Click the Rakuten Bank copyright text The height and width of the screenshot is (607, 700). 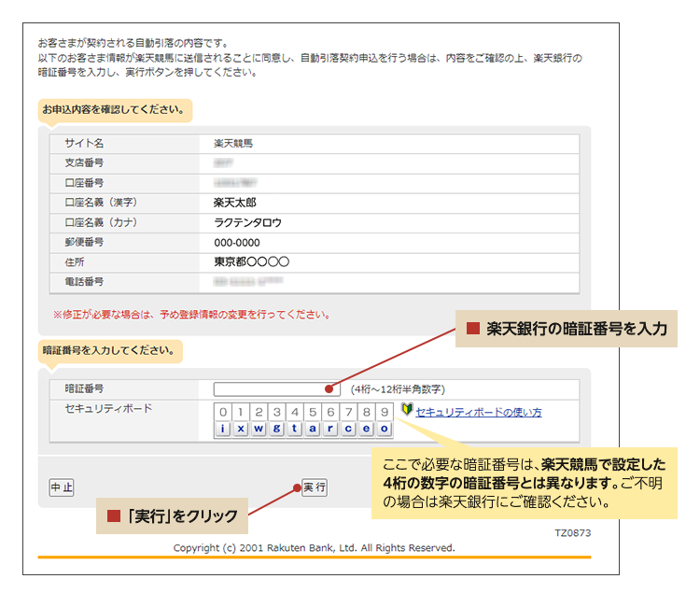[314, 547]
